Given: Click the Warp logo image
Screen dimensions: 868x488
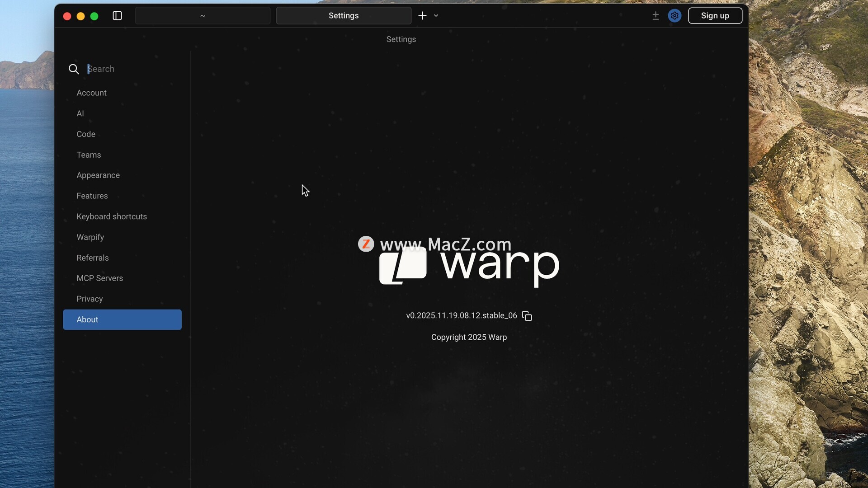Looking at the screenshot, I should click(x=469, y=267).
